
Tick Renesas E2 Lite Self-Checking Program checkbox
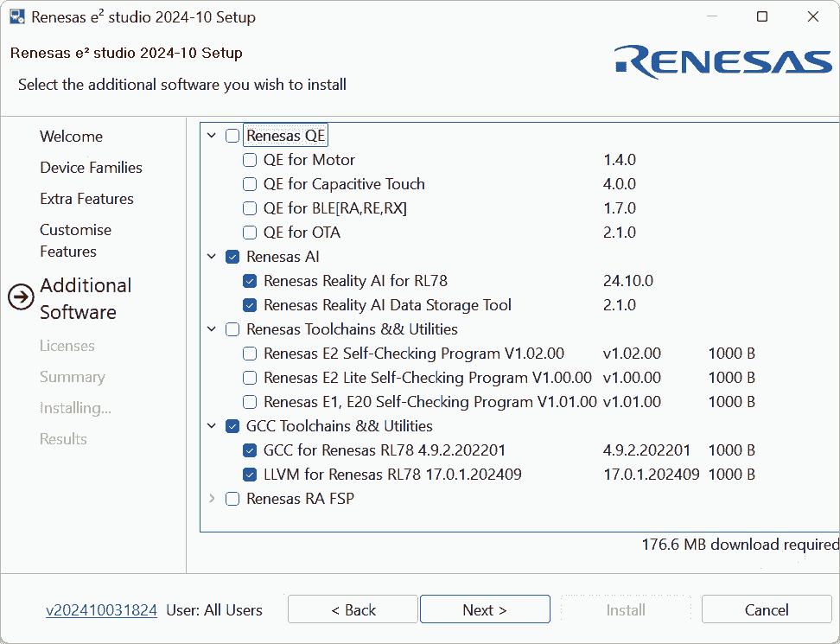click(250, 378)
